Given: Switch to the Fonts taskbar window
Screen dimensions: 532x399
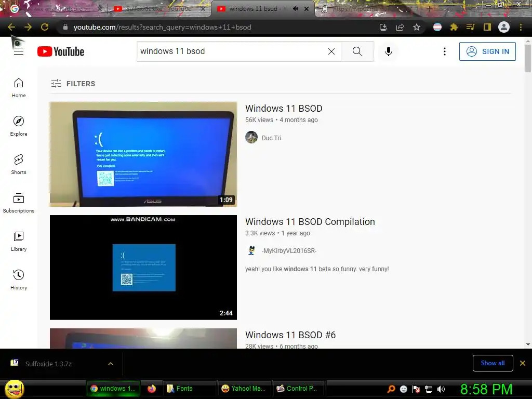Looking at the screenshot, I should coord(189,389).
